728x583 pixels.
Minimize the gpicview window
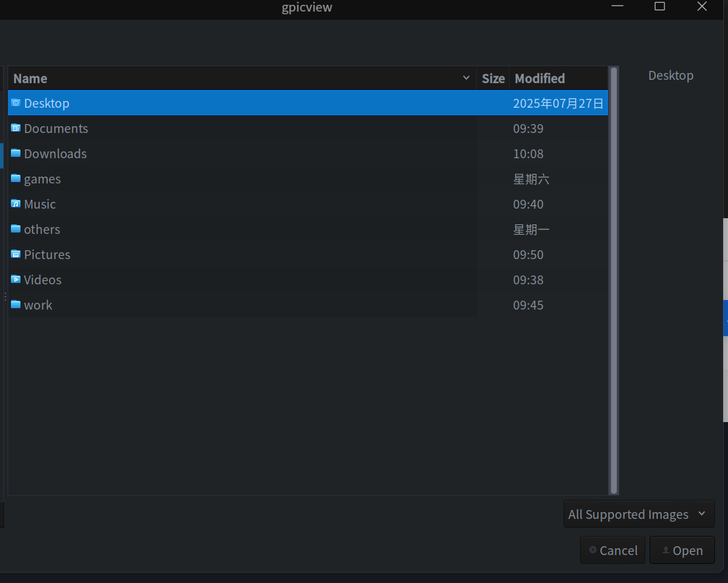(617, 6)
